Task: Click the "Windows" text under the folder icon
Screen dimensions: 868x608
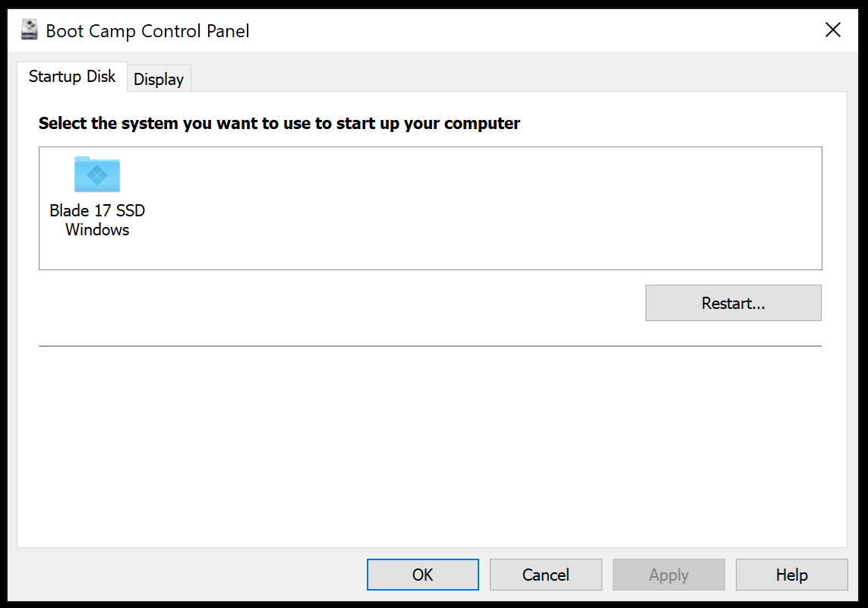Action: [x=97, y=229]
